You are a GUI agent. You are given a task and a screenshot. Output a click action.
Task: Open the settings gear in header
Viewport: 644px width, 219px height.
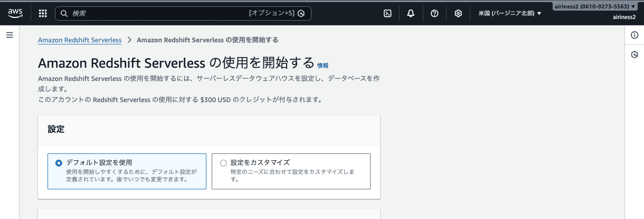click(458, 13)
